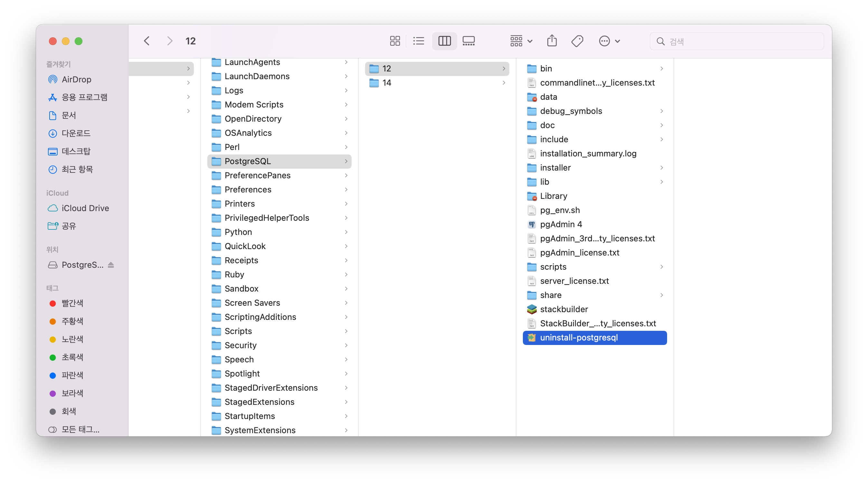
Task: Select installation_summary.log file
Action: tap(595, 154)
